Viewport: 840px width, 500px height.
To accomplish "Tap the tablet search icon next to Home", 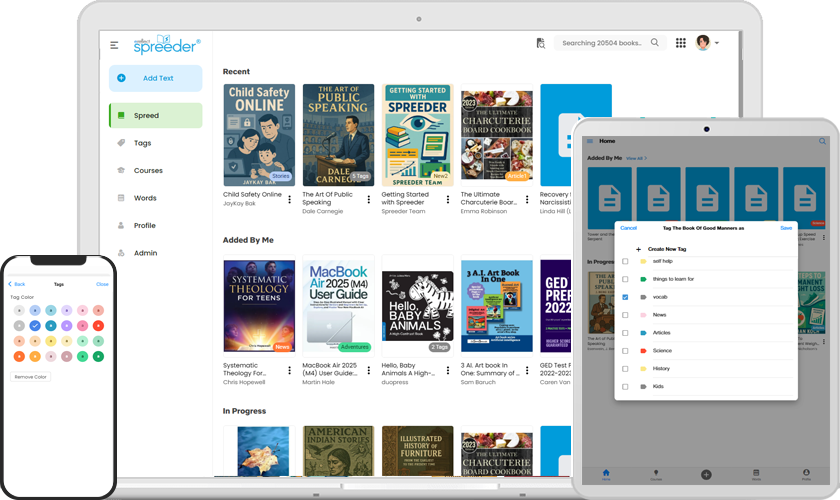I will pos(822,141).
